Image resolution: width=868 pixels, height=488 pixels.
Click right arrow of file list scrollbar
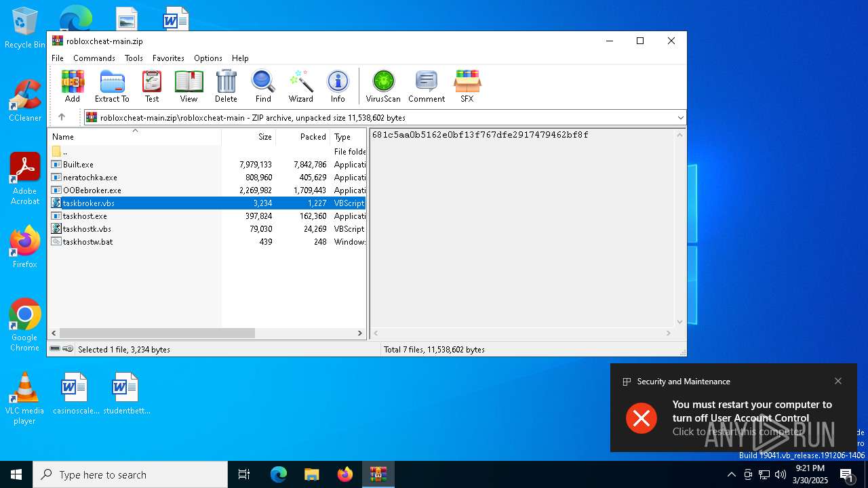point(360,333)
